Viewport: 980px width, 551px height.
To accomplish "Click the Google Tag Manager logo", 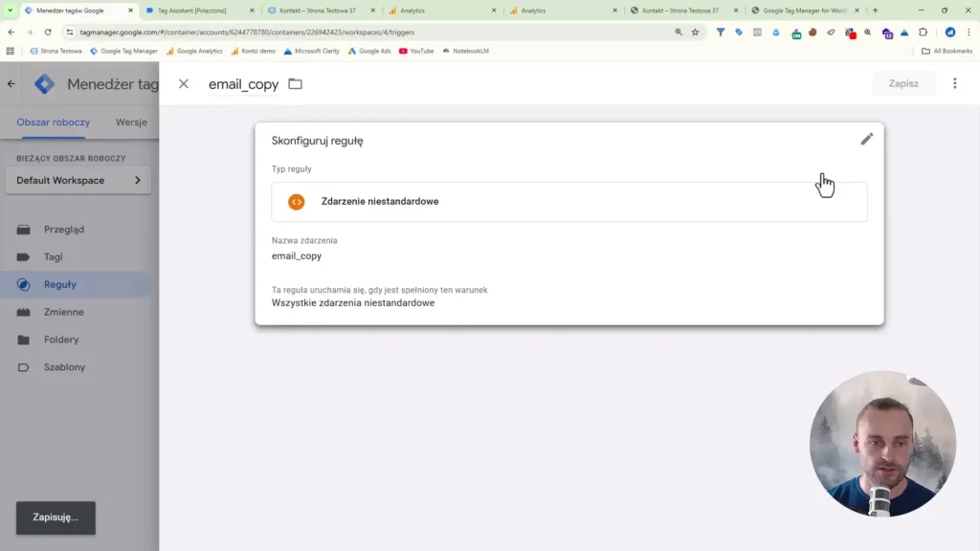I will (x=44, y=84).
